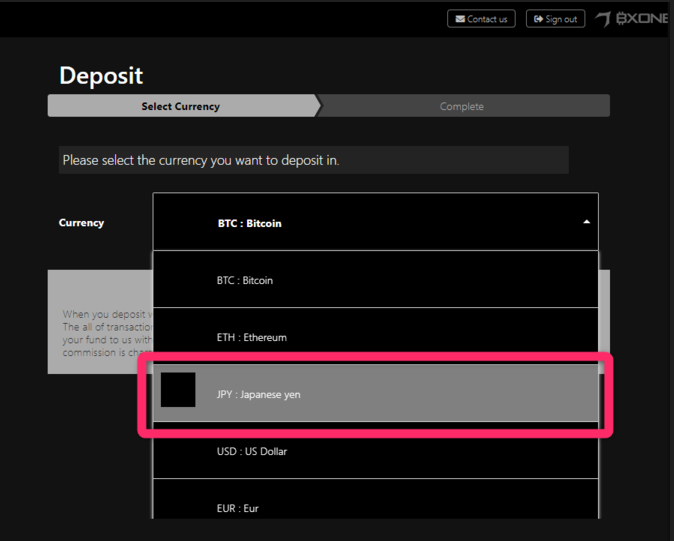Click the black square icon beside JPY

pyautogui.click(x=178, y=390)
